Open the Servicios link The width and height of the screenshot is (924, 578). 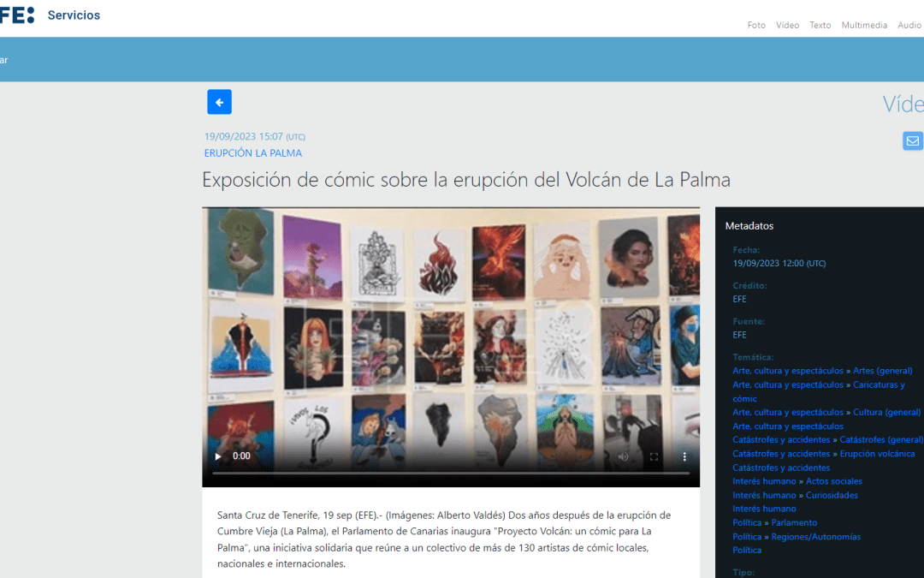tap(74, 15)
